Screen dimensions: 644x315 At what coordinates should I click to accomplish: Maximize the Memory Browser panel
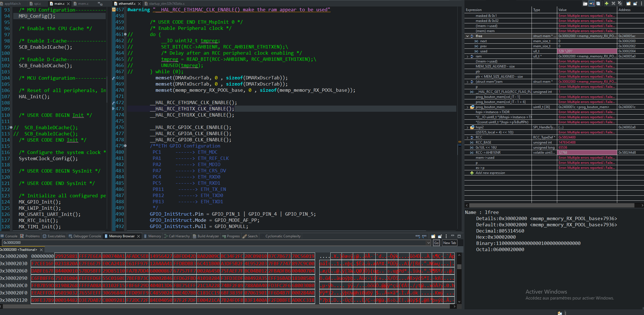point(460,236)
